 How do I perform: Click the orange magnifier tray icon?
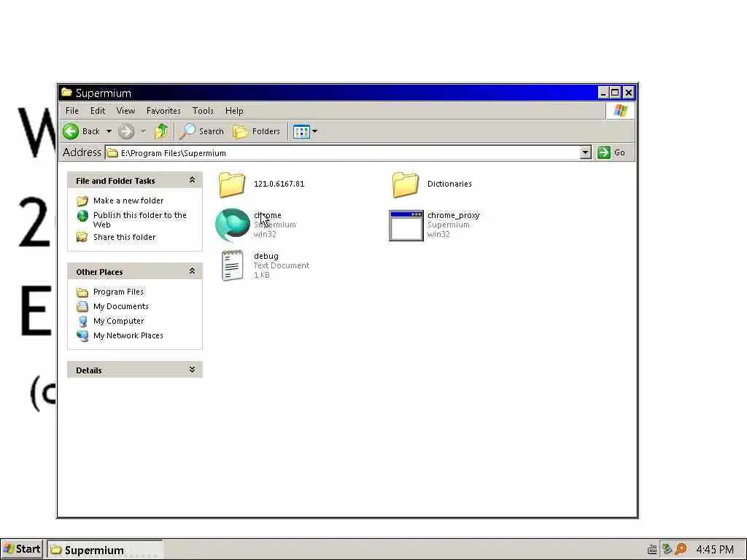click(x=681, y=550)
